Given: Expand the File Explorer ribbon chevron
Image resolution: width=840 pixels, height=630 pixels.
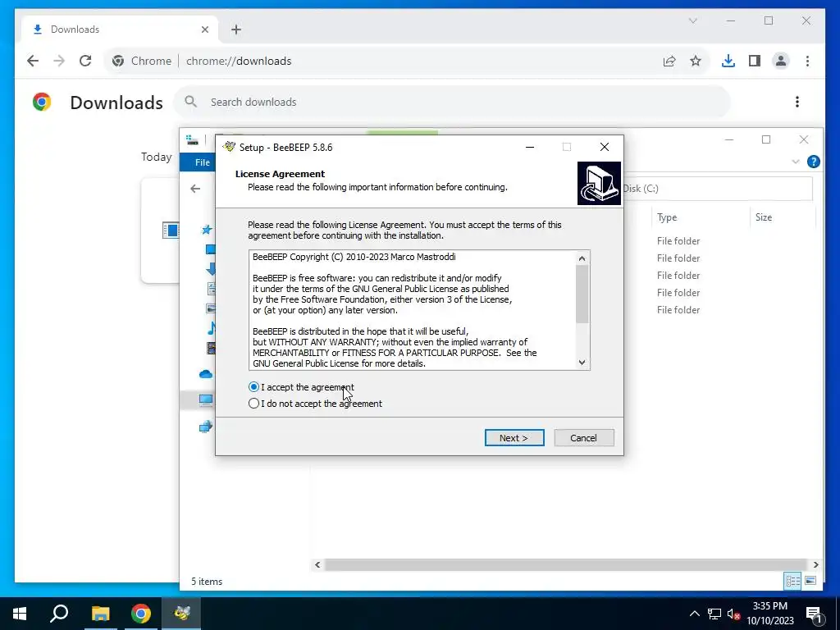Looking at the screenshot, I should point(796,162).
